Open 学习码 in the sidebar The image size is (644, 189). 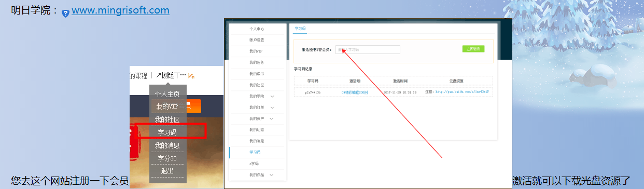255,152
